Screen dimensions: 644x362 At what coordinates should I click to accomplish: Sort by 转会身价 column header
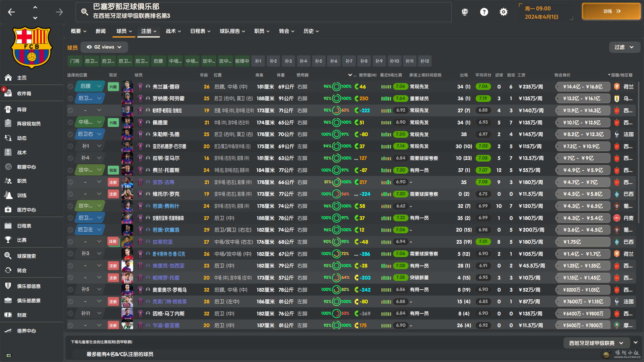(562, 75)
